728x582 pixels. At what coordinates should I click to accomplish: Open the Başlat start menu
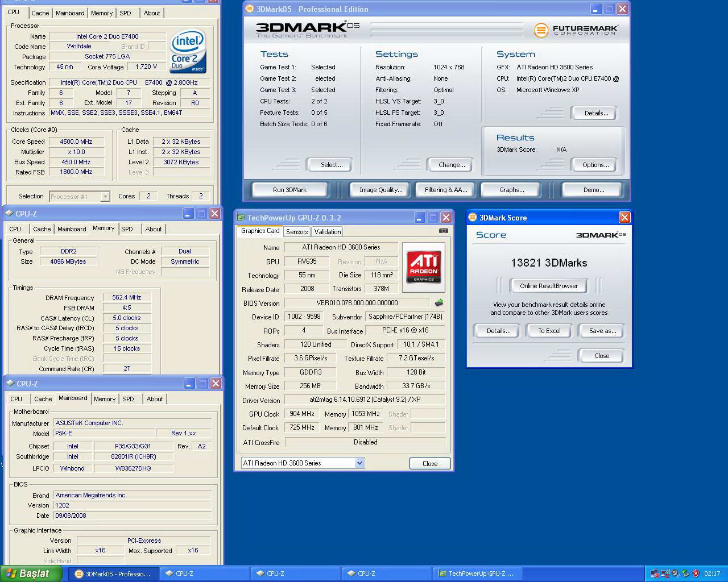coord(31,573)
